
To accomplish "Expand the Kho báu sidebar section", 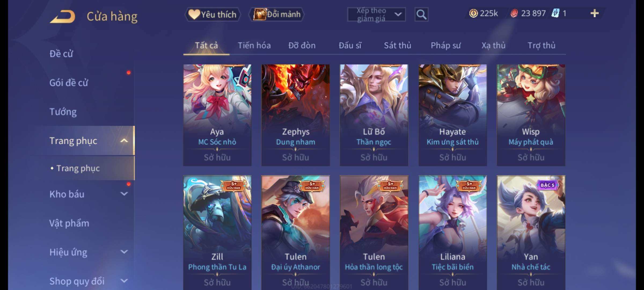I will click(124, 194).
